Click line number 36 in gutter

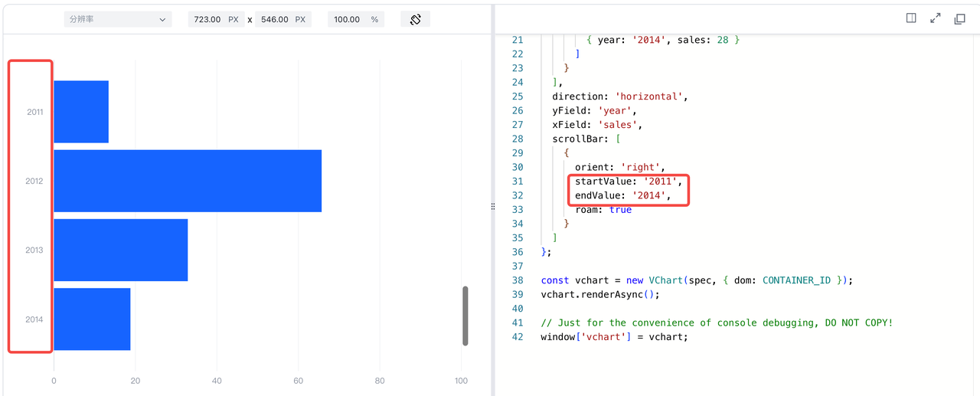517,252
